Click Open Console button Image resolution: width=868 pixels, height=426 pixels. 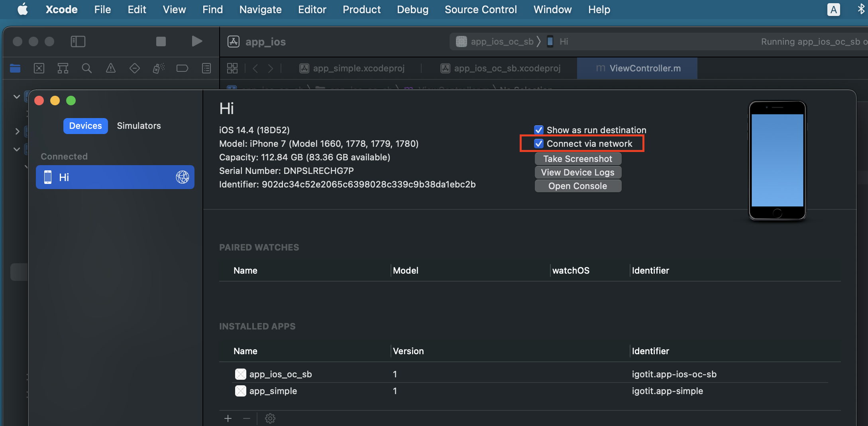578,186
